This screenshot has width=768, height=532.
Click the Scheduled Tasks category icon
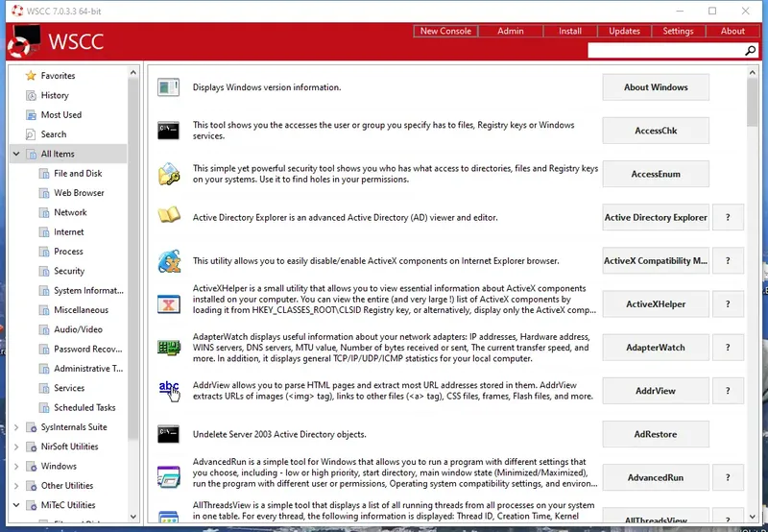[x=44, y=407]
